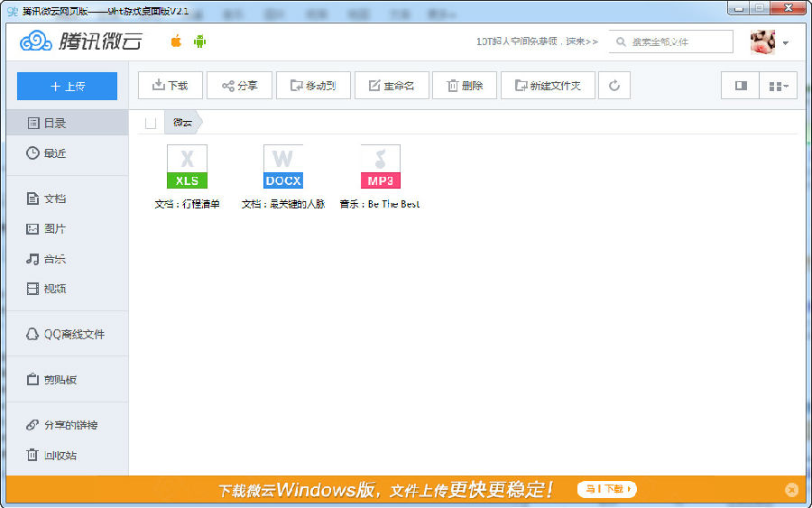Screen dimensions: 812x508
Task: Show 文档 documents category in the sidebar
Action: click(68, 199)
